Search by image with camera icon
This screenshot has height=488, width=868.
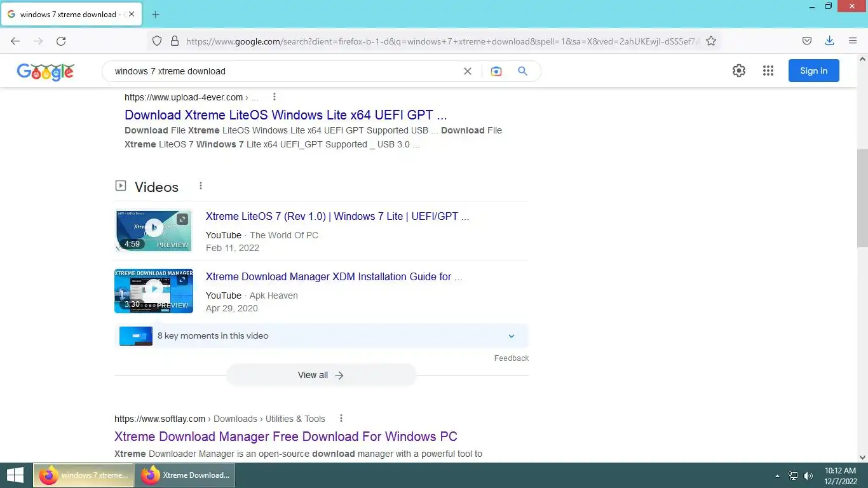point(496,71)
